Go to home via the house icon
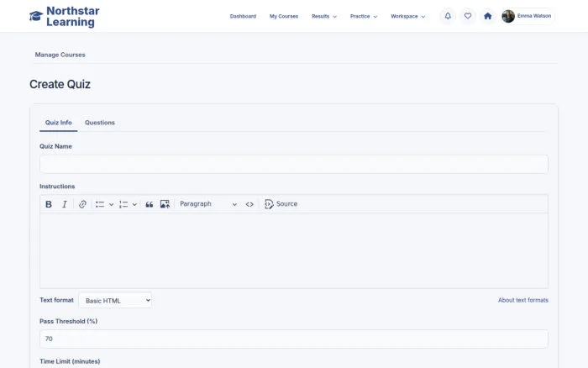Image resolution: width=588 pixels, height=368 pixels. coord(487,16)
